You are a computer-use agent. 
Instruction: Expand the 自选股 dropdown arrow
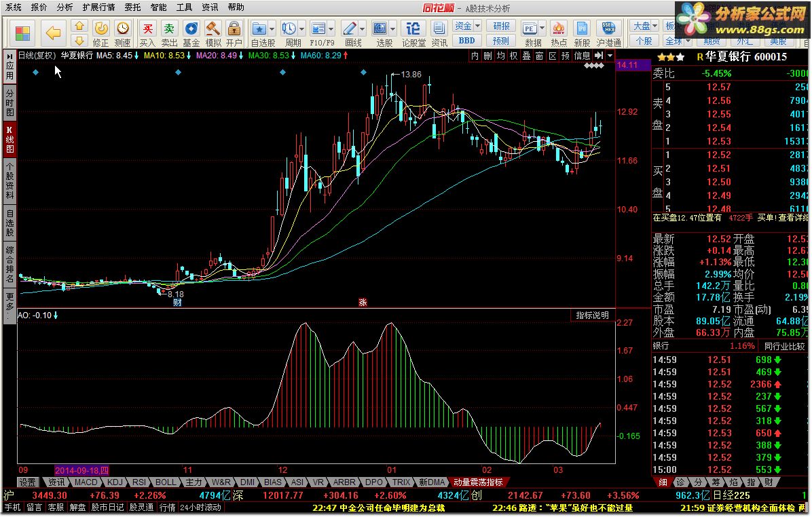click(x=272, y=28)
